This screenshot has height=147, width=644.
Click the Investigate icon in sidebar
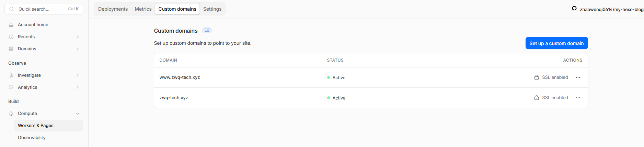11,75
